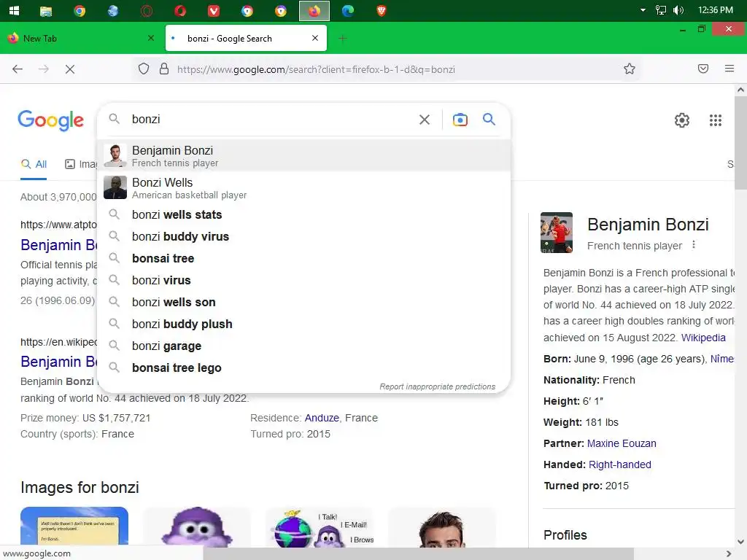The image size is (747, 560).
Task: Save page to Pocket
Action: pos(703,69)
